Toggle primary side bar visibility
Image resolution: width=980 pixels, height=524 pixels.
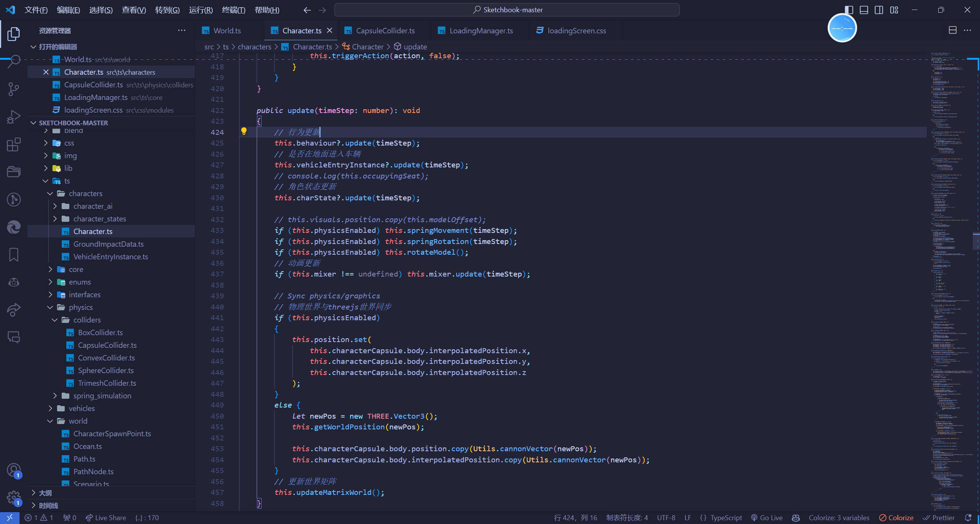point(849,10)
